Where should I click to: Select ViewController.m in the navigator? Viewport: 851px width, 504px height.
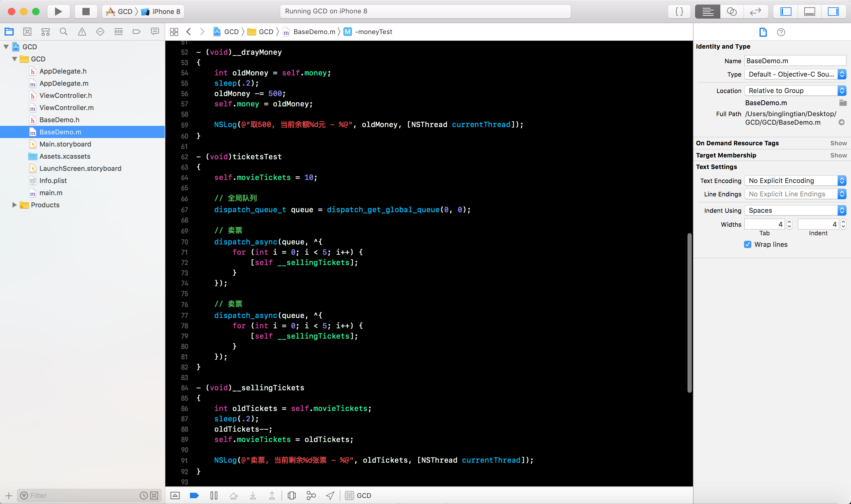coord(66,108)
